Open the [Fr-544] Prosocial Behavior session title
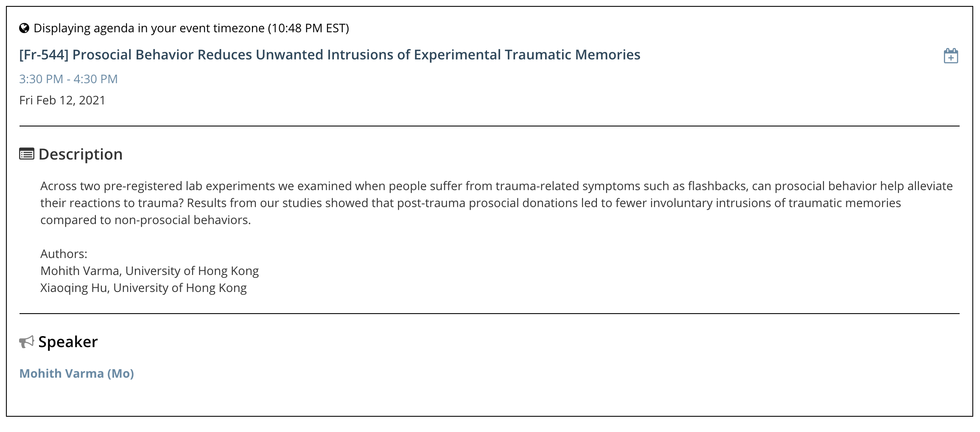980x432 pixels. coord(330,55)
